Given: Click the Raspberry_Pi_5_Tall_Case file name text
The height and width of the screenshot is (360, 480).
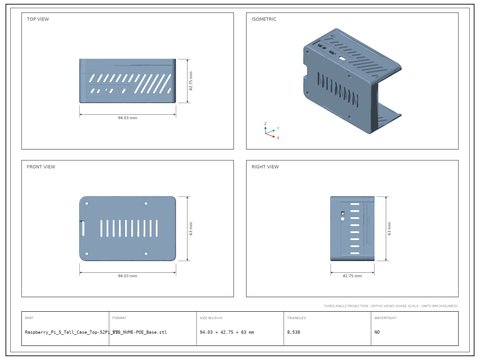Looking at the screenshot, I should tap(96, 332).
